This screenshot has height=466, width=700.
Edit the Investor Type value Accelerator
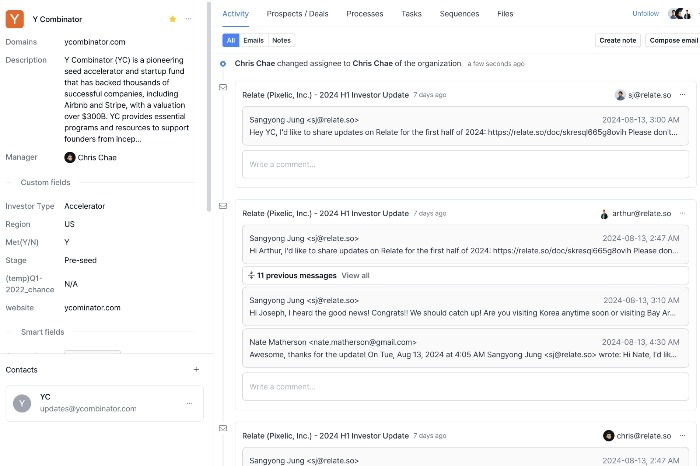84,206
